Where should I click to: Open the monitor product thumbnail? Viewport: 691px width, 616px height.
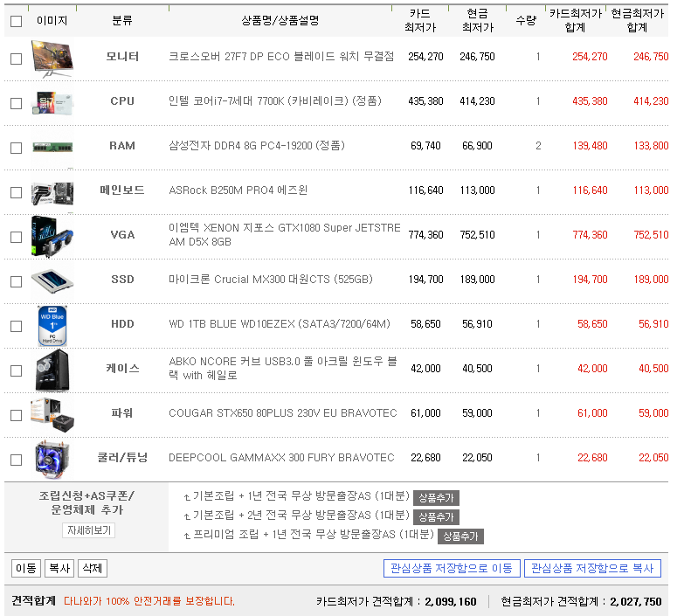52,59
